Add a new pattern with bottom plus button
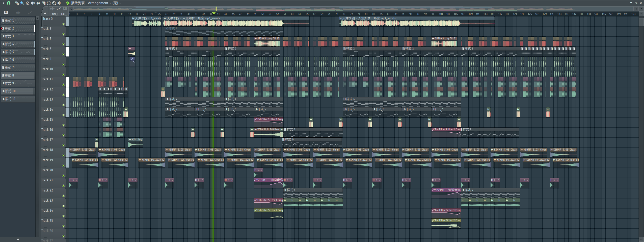Screen dimensions: 644x242 (18, 239)
